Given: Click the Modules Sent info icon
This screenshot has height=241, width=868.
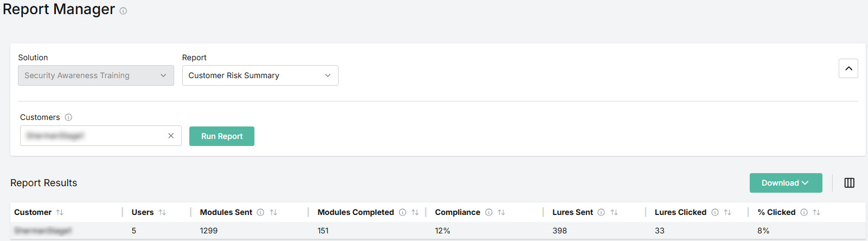Looking at the screenshot, I should (260, 212).
